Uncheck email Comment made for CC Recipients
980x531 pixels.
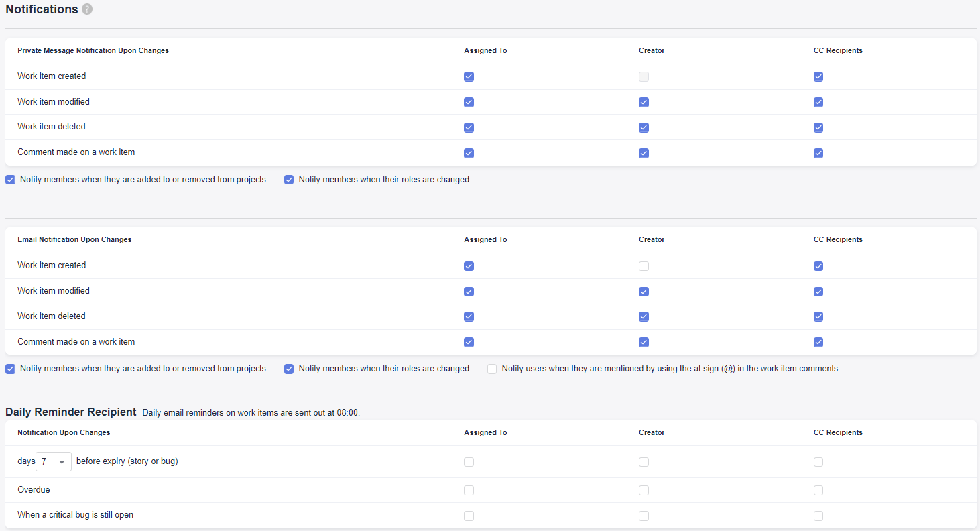coord(818,342)
